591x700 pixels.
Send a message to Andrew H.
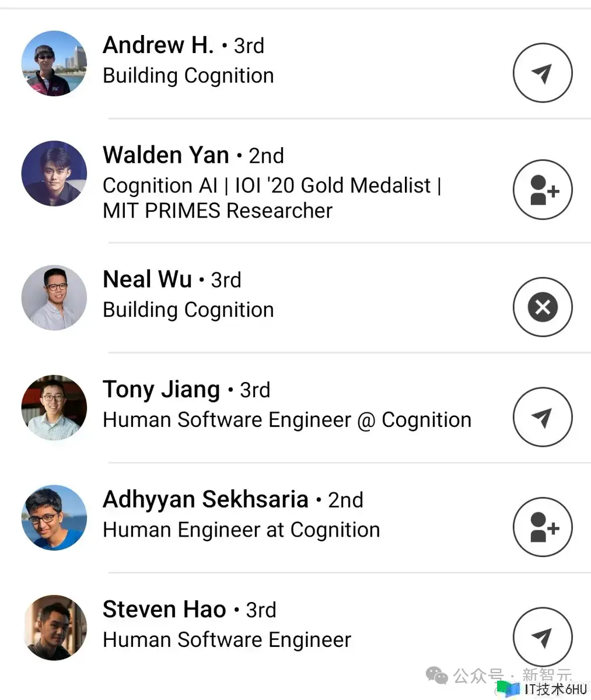[x=542, y=73]
